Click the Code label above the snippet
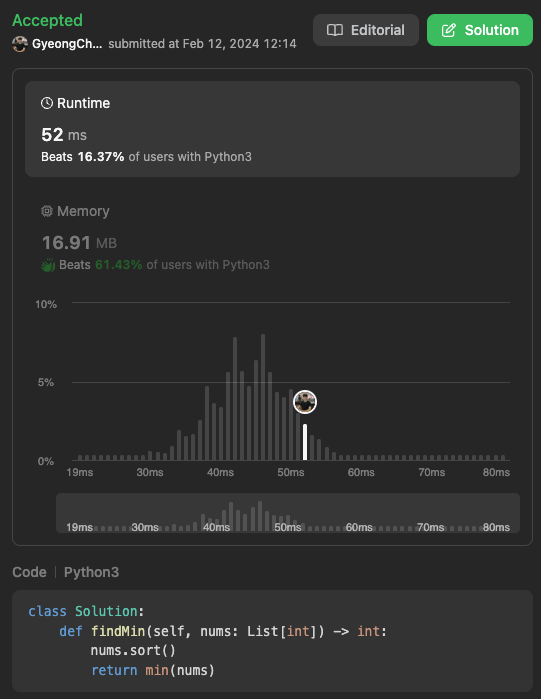The height and width of the screenshot is (699, 541). [29, 572]
